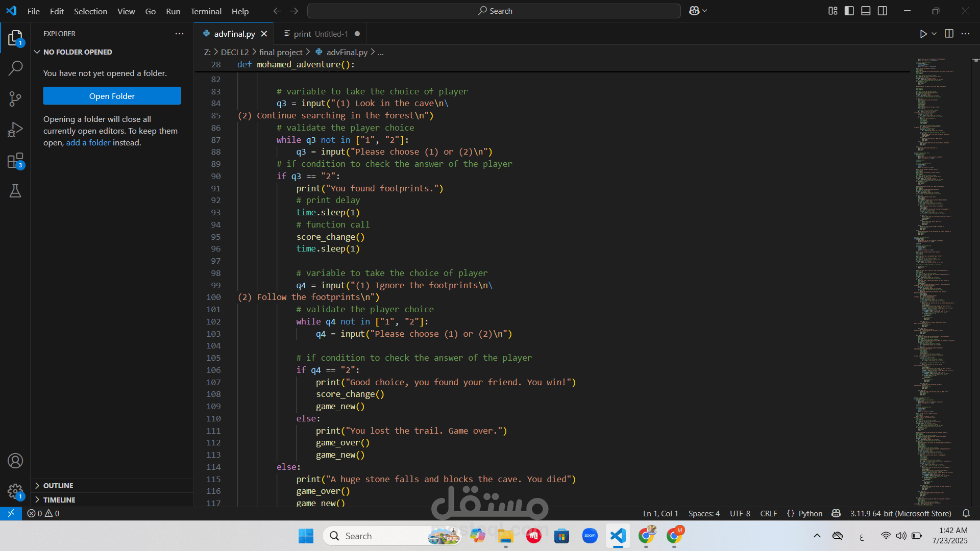The width and height of the screenshot is (980, 551).
Task: Click the add a folder link
Action: (88, 143)
